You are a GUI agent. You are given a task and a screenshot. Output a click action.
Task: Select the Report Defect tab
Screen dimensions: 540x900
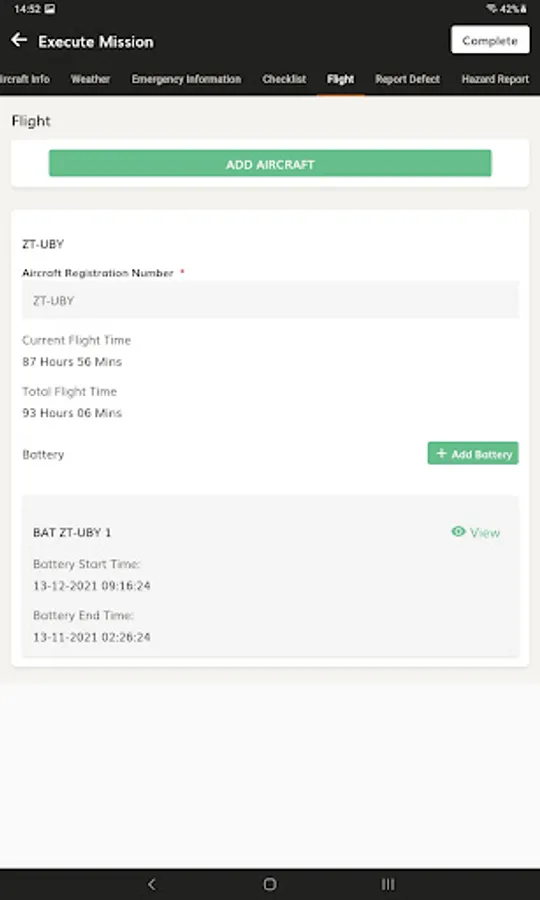(407, 79)
